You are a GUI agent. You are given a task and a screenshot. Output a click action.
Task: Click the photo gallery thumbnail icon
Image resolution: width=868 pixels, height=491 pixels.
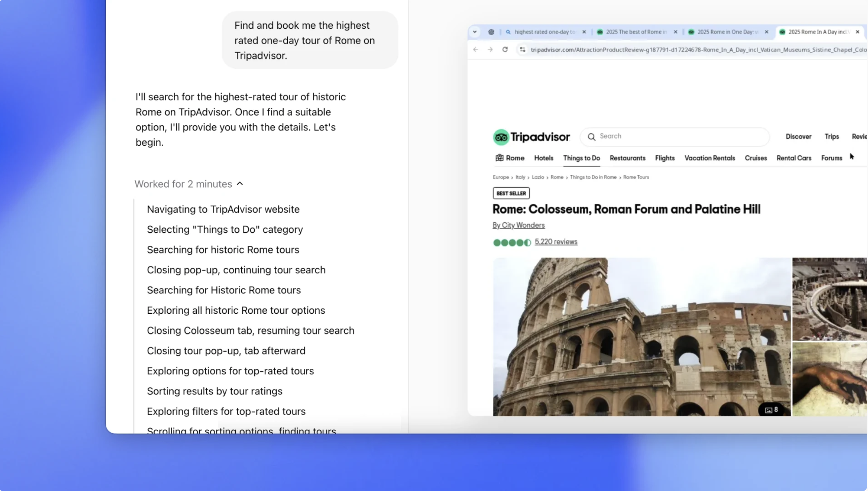769,409
